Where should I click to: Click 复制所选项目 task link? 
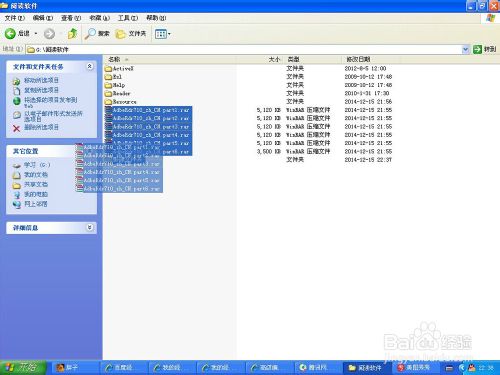pyautogui.click(x=41, y=90)
